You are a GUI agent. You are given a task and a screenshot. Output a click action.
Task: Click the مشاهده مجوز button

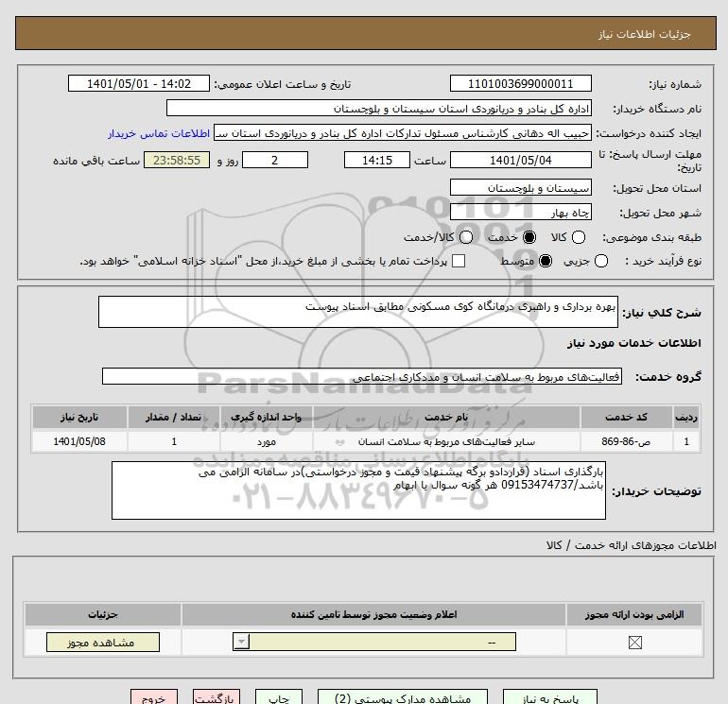pyautogui.click(x=103, y=643)
